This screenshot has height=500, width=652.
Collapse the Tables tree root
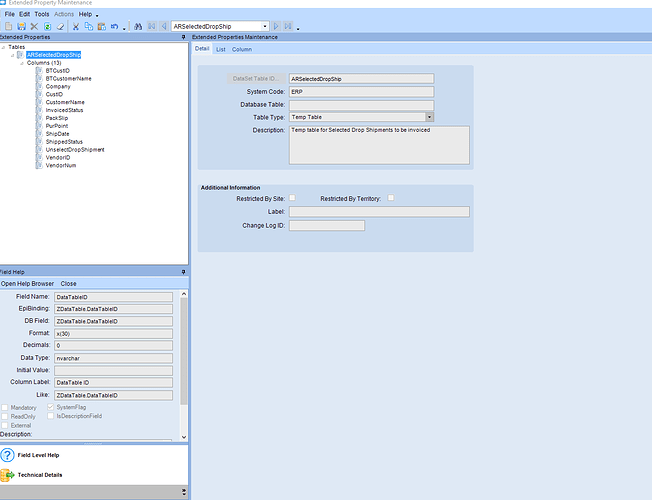point(3,47)
